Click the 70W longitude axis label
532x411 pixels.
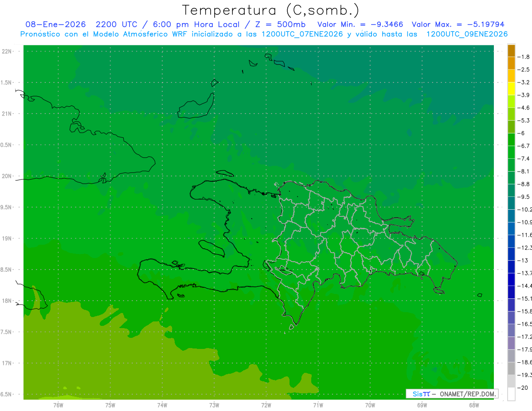tap(370, 405)
